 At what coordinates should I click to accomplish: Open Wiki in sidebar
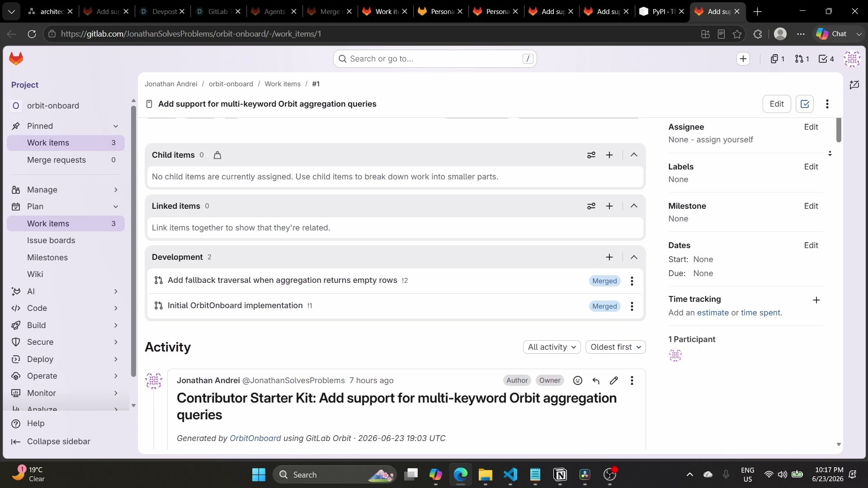pyautogui.click(x=66, y=274)
